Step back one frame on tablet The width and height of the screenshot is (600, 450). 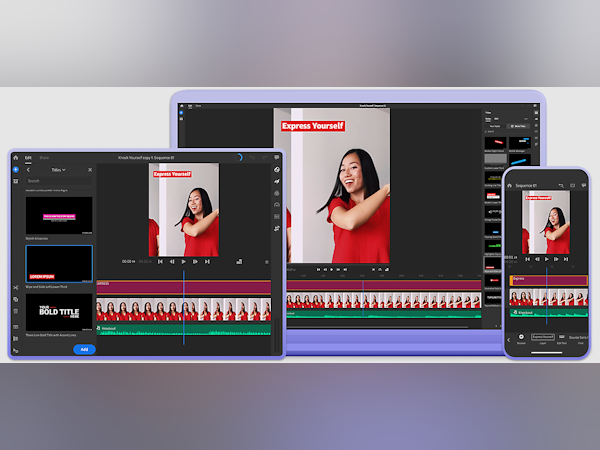click(172, 262)
